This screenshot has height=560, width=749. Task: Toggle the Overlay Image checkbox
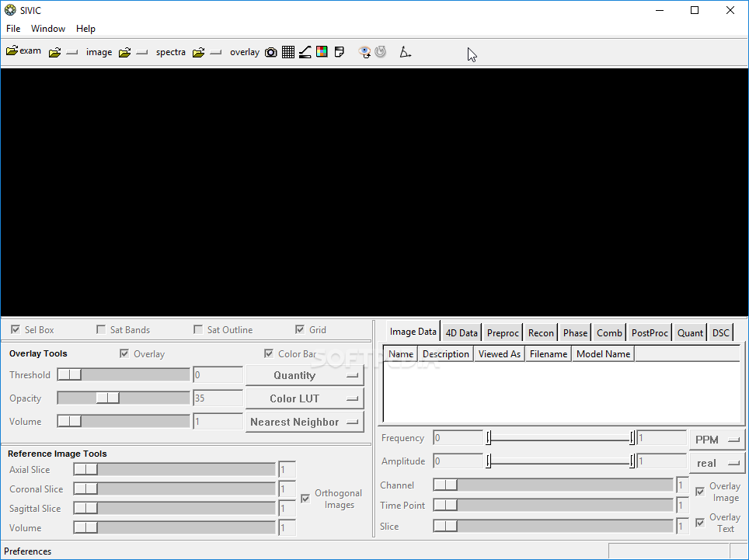click(x=700, y=492)
